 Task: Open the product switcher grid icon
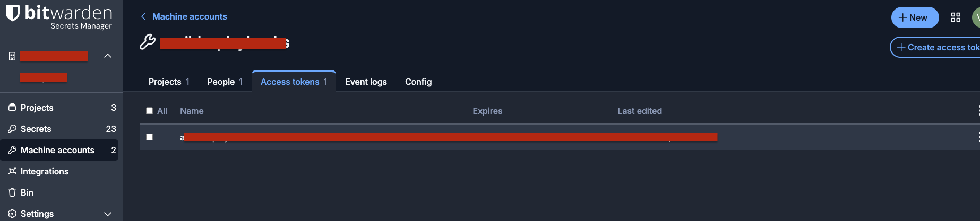click(956, 17)
